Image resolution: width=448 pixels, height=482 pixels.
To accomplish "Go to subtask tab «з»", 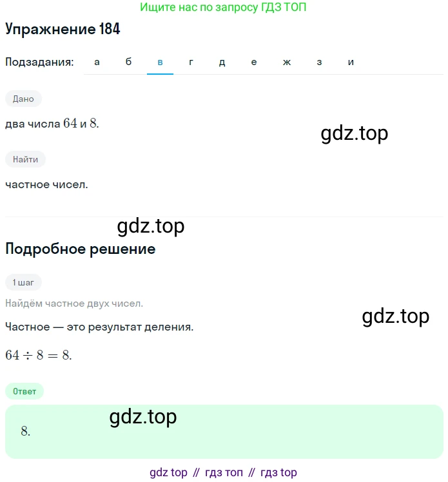I will click(319, 62).
